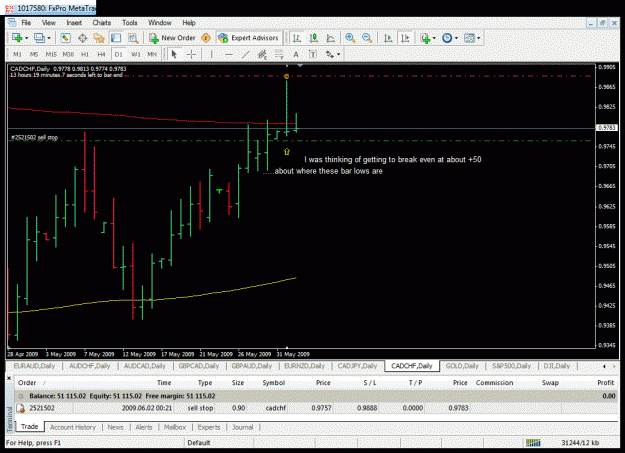Show the Market Watch window
Screen dimensions: 625x453
click(65, 38)
